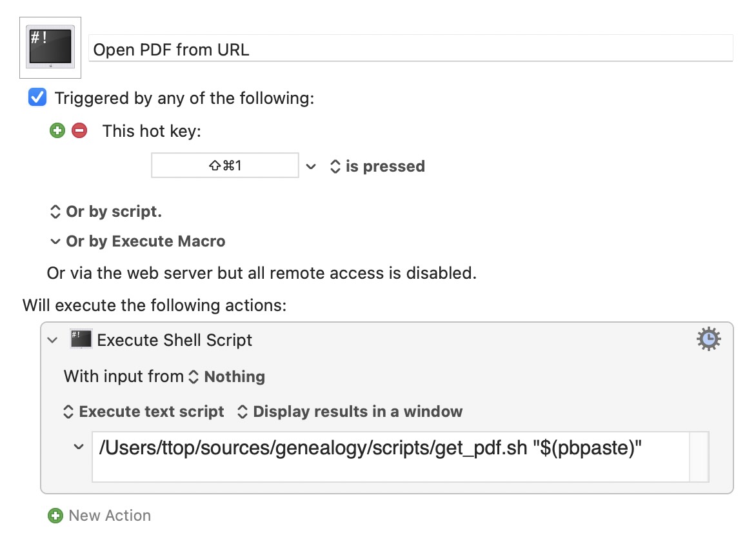
Task: Change input source from Nothing
Action: (x=227, y=377)
